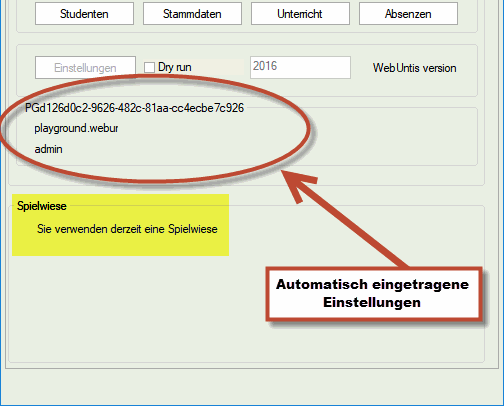Click the Studenten button

click(x=84, y=14)
